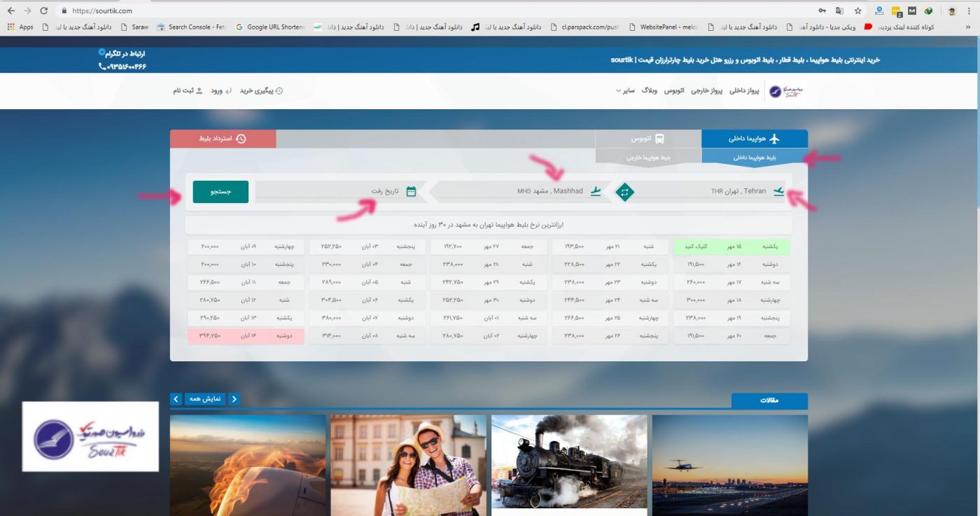Open the اتوبوس navigation menu item

[673, 91]
